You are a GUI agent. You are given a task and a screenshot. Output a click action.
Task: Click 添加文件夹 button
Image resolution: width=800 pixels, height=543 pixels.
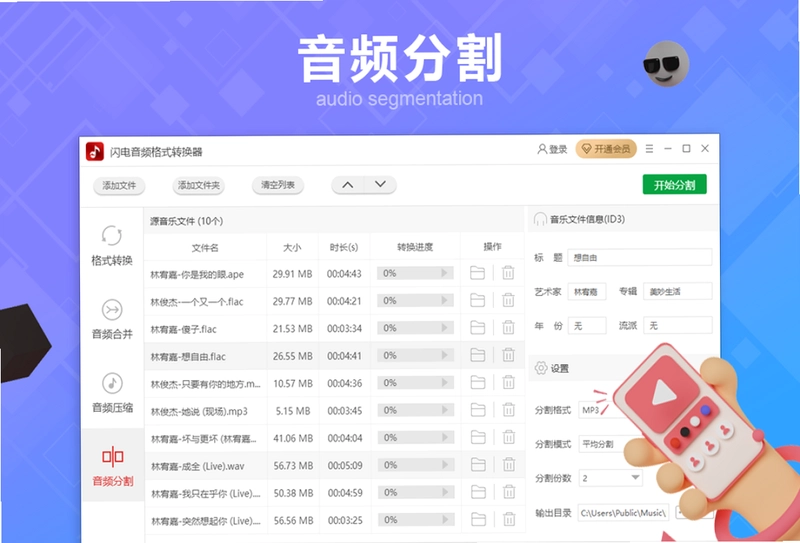pyautogui.click(x=198, y=185)
